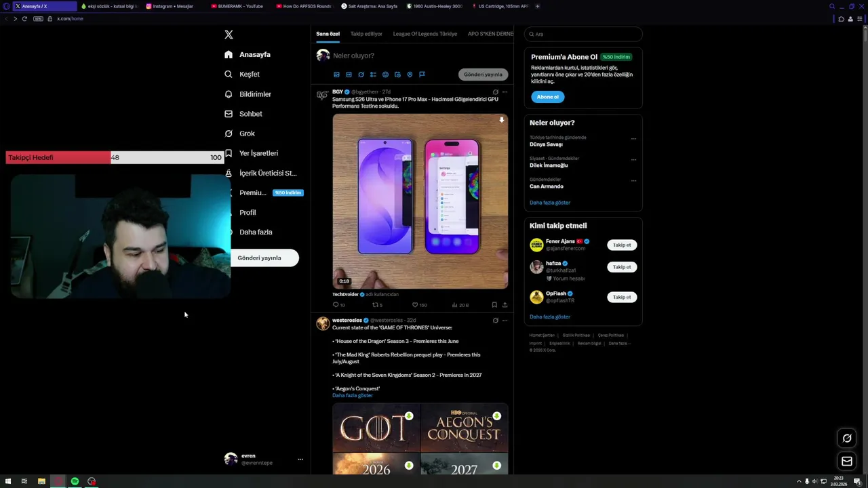Switch to the Instagram Mesajlar browser tab

(173, 6)
